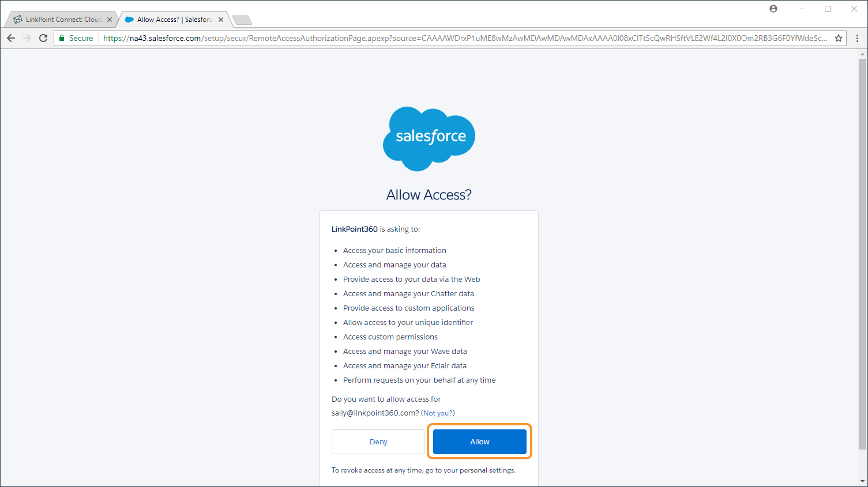Viewport: 868px width, 487px height.
Task: Click 'Provide access to custom applications'
Action: click(409, 308)
